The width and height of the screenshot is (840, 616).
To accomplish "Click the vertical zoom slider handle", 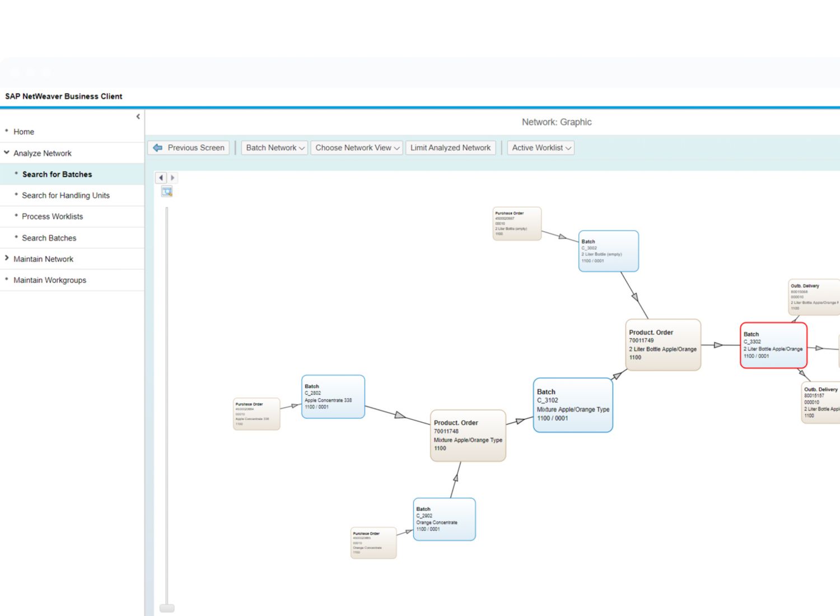I will [167, 608].
